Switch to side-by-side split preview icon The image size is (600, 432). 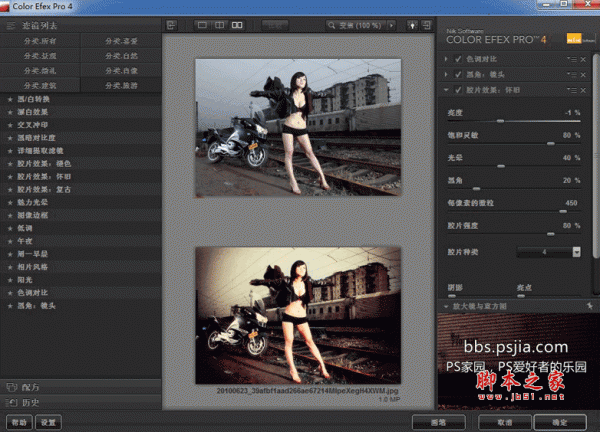pyautogui.click(x=218, y=22)
